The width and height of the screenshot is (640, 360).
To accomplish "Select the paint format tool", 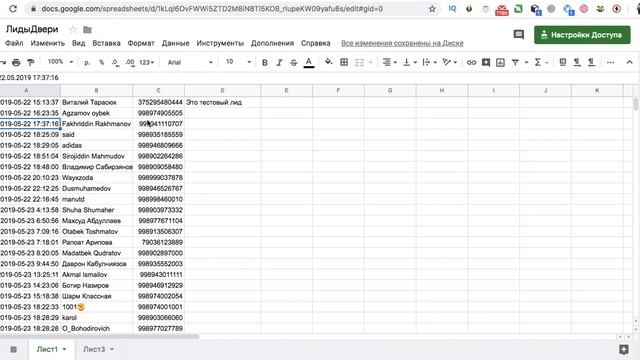I will point(31,62).
